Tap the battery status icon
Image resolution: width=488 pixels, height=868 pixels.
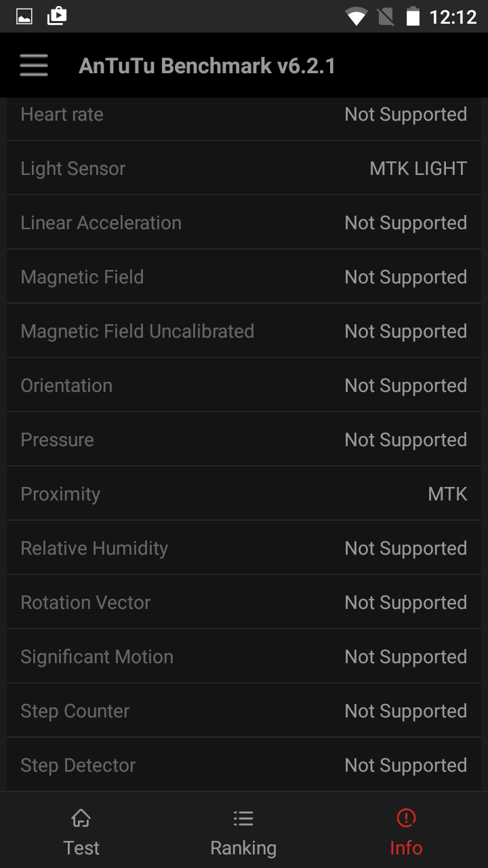pyautogui.click(x=413, y=16)
